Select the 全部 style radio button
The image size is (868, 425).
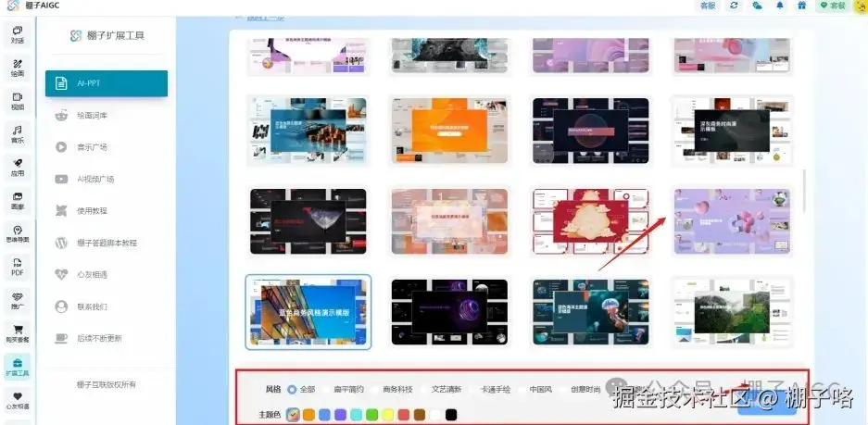tap(292, 389)
